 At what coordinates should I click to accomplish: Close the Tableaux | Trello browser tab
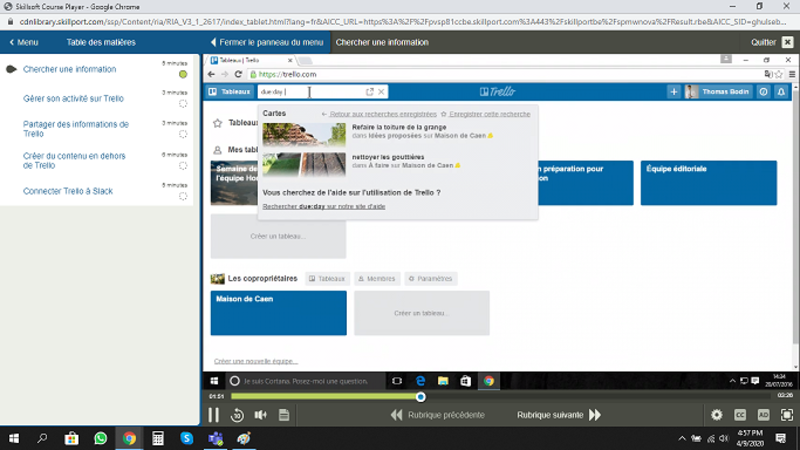pos(290,60)
